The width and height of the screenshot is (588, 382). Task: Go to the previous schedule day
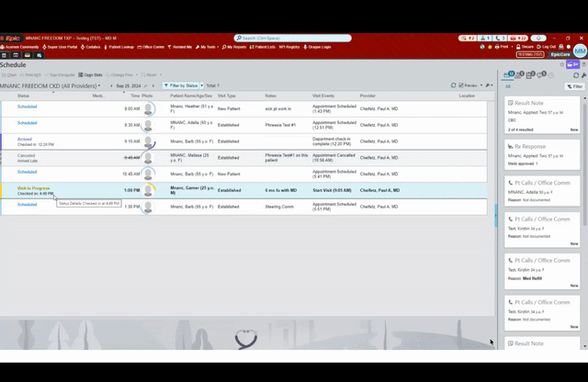pos(111,85)
